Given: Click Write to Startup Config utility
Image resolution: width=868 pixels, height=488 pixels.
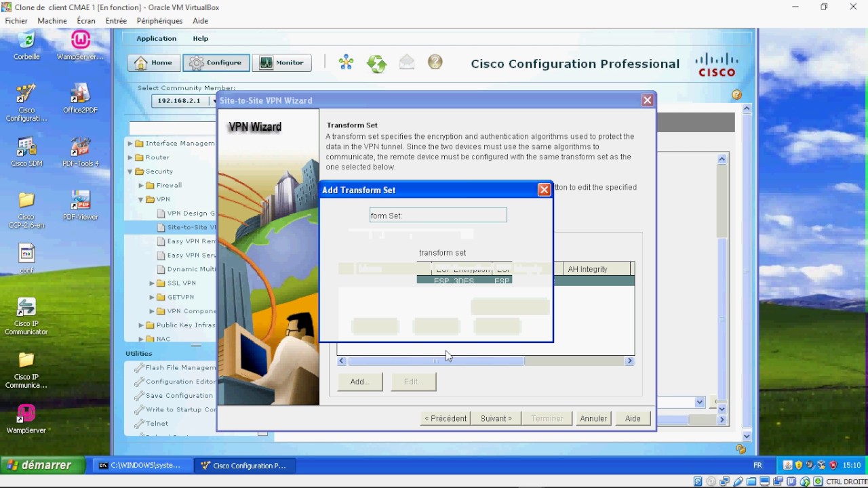Looking at the screenshot, I should [176, 409].
